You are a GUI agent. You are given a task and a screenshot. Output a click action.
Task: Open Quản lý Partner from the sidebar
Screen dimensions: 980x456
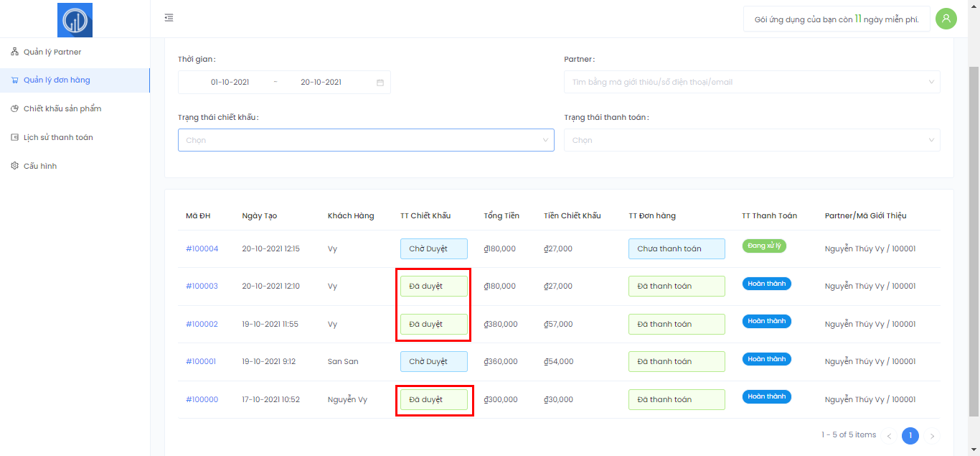point(52,52)
